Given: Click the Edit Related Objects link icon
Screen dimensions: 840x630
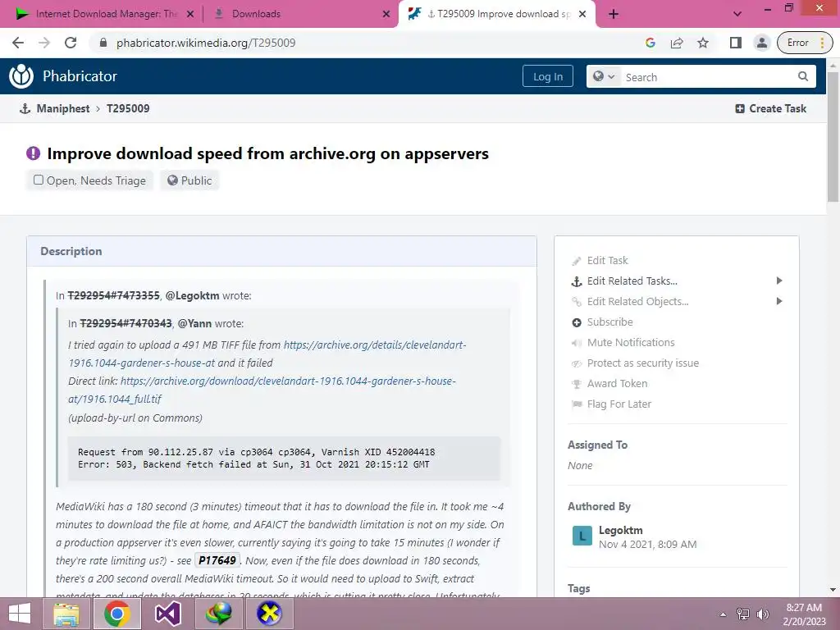Looking at the screenshot, I should click(577, 302).
